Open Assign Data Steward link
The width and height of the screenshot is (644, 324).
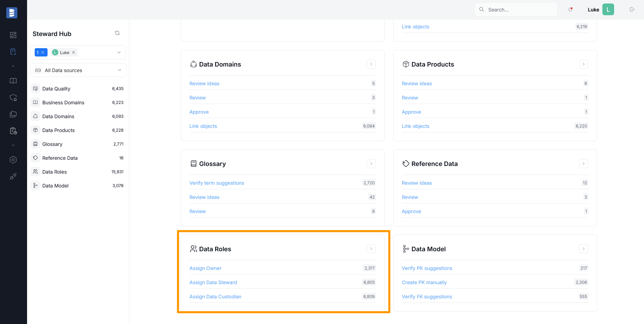tap(213, 282)
